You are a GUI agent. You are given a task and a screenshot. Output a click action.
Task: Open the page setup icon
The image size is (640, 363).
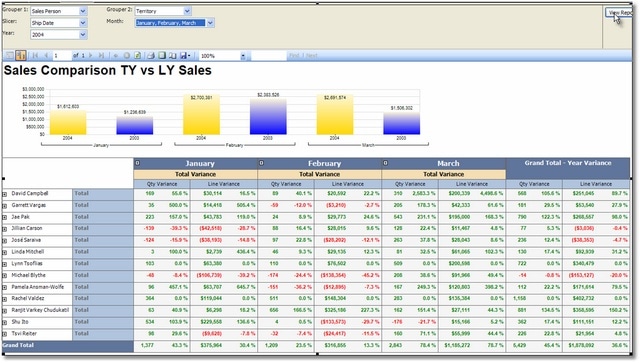[173, 56]
